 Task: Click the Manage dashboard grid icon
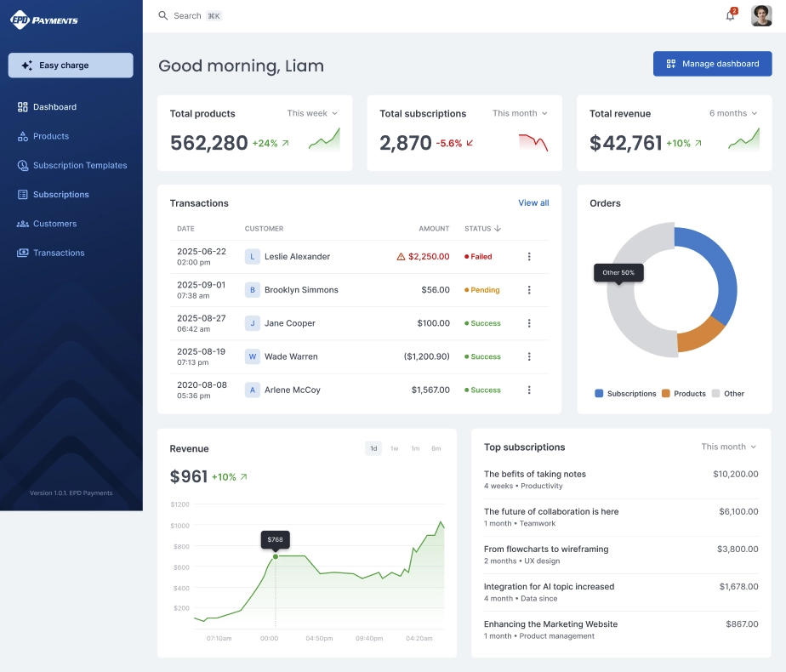click(x=670, y=64)
